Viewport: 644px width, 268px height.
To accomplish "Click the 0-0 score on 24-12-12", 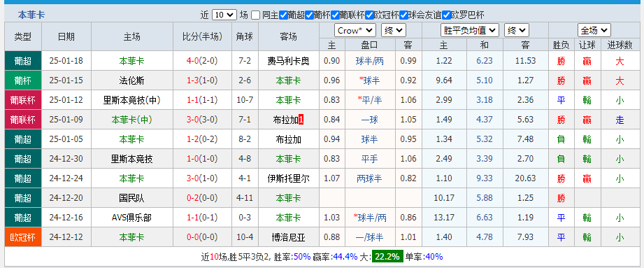I will tap(192, 237).
